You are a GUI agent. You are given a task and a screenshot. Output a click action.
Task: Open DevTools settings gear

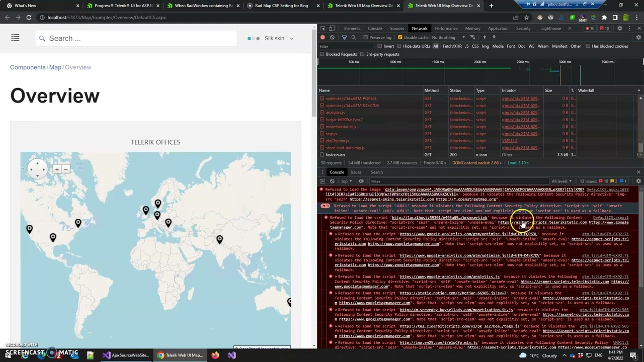(x=620, y=29)
